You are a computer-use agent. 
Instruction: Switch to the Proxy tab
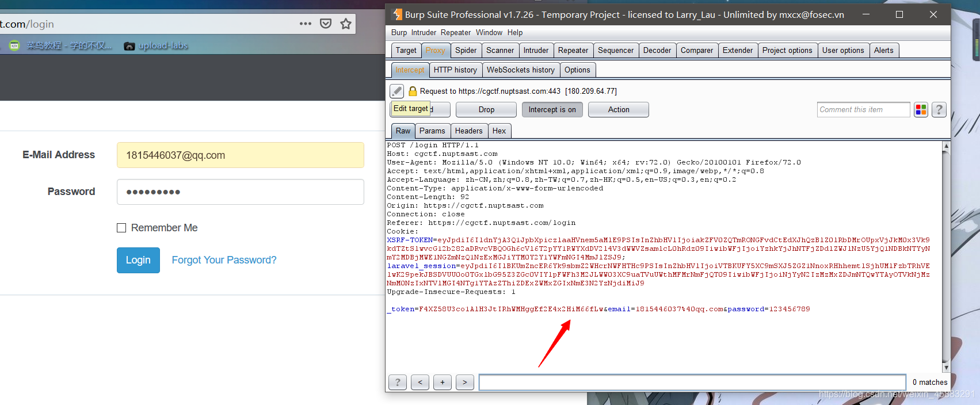click(x=436, y=51)
